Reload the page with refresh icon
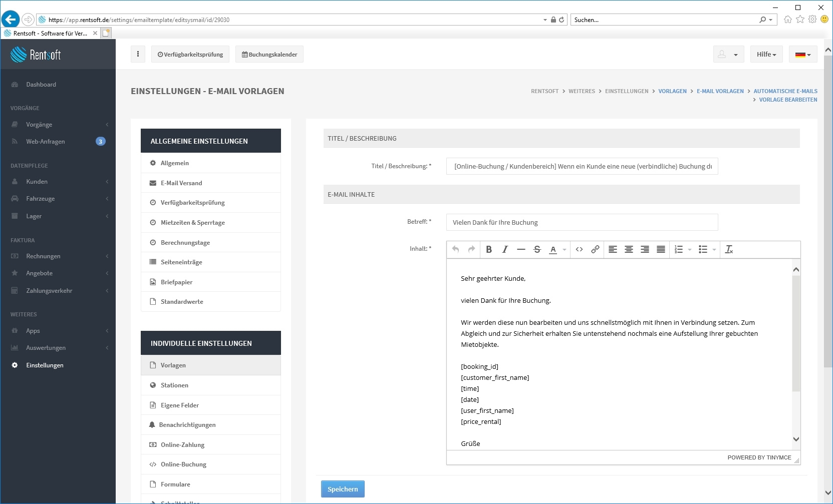 click(562, 20)
